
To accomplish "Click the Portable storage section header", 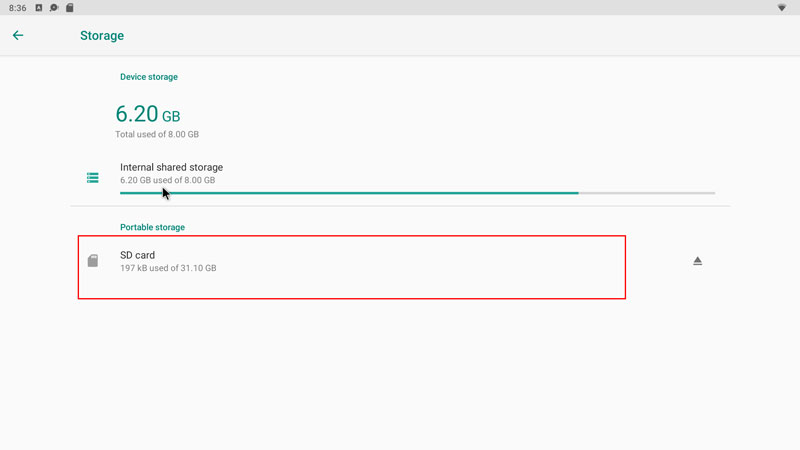I will (152, 227).
